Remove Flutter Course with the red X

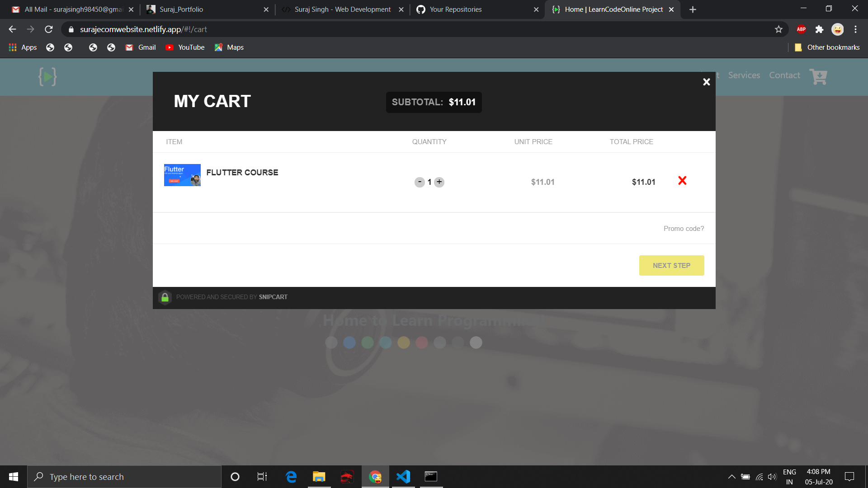[682, 181]
